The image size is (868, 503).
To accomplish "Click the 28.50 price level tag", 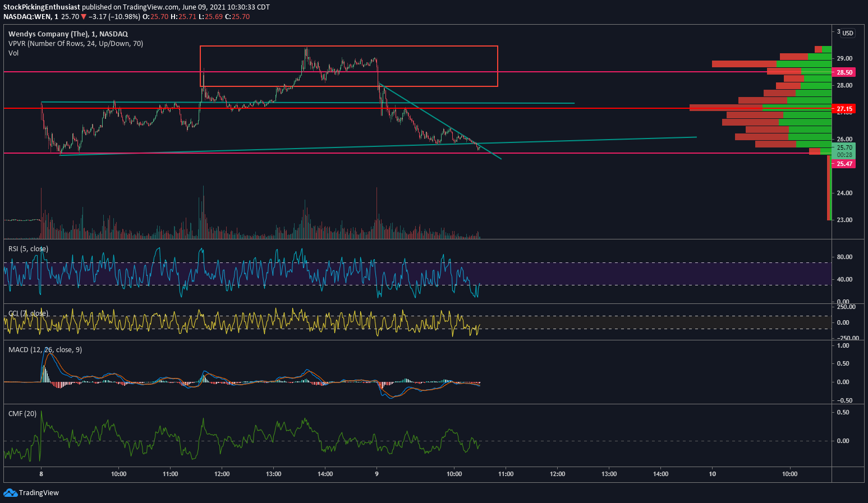I will [x=844, y=72].
